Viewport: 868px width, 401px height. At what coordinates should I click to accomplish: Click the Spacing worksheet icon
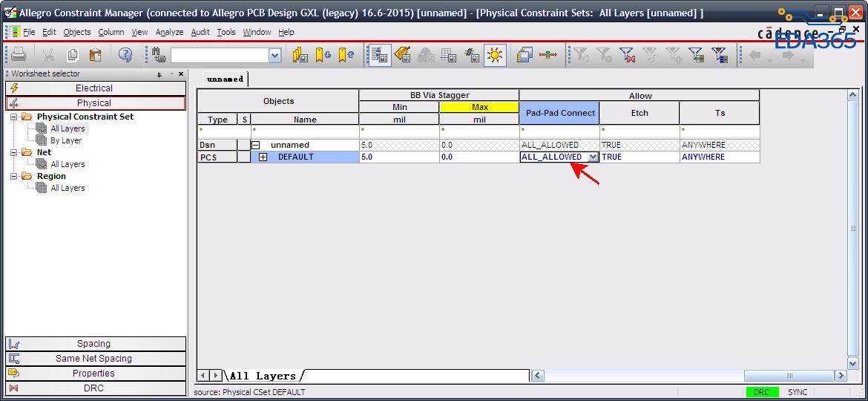[x=15, y=344]
